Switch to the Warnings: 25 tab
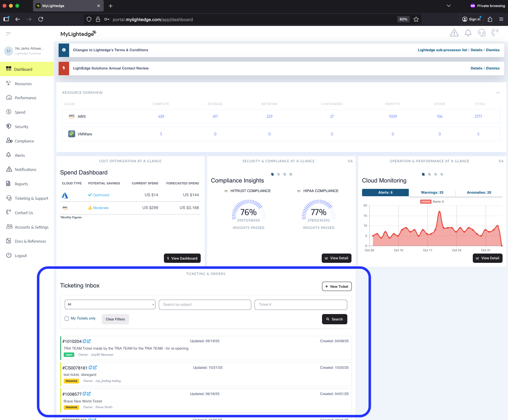 pyautogui.click(x=432, y=192)
